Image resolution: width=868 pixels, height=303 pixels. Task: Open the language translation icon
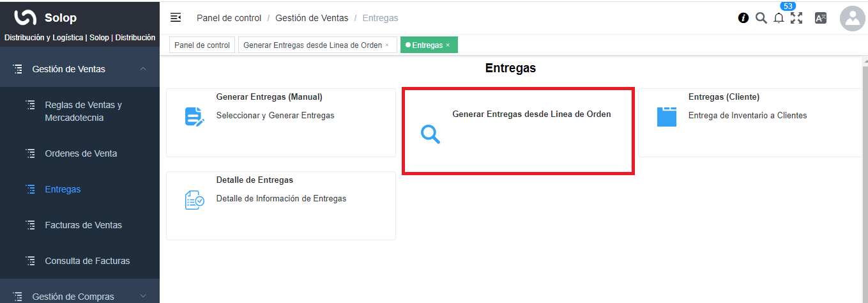pos(821,19)
